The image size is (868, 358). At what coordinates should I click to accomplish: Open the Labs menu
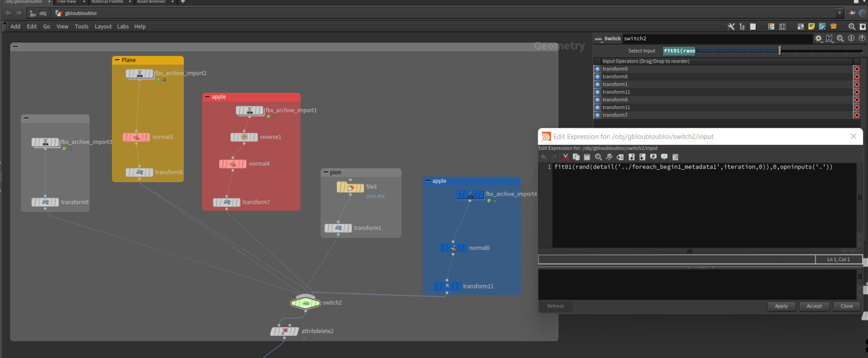(x=123, y=27)
